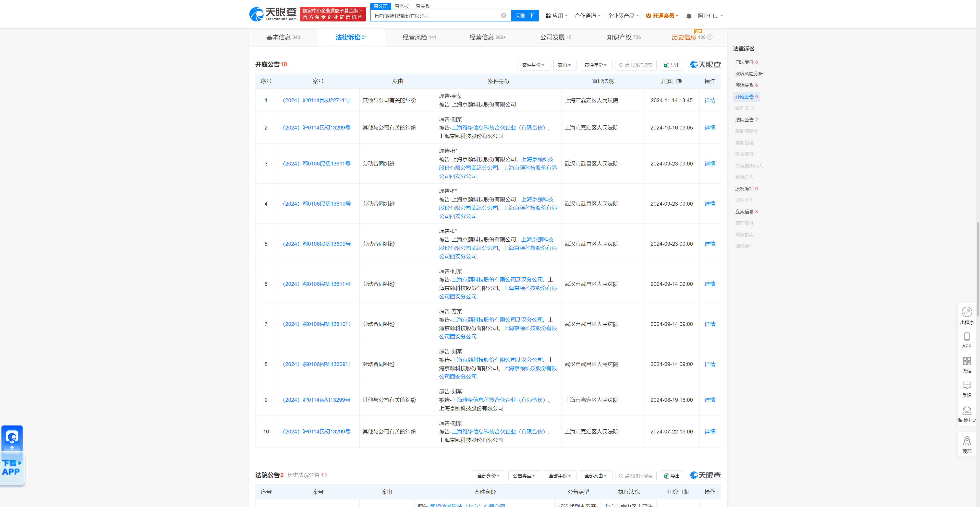Image resolution: width=980 pixels, height=507 pixels.
Task: Expand the 阿尔伯 user account menu
Action: pos(710,16)
